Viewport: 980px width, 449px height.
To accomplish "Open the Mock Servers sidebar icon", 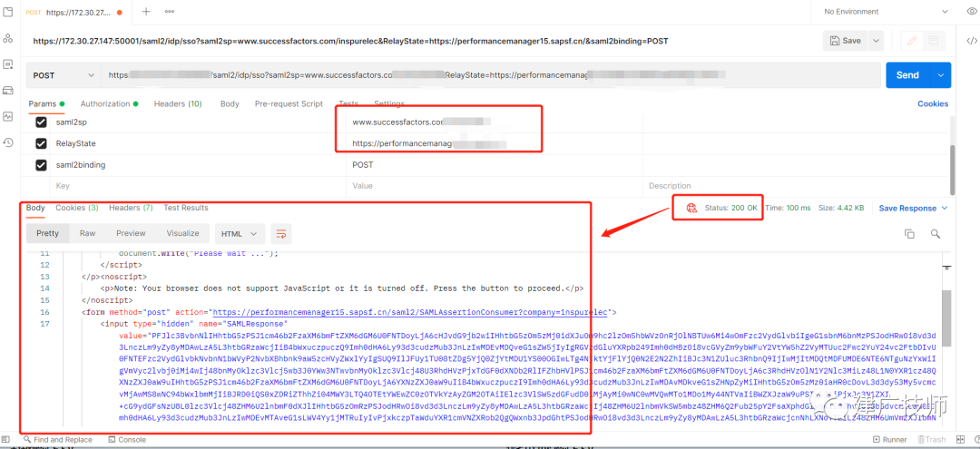I will point(8,91).
